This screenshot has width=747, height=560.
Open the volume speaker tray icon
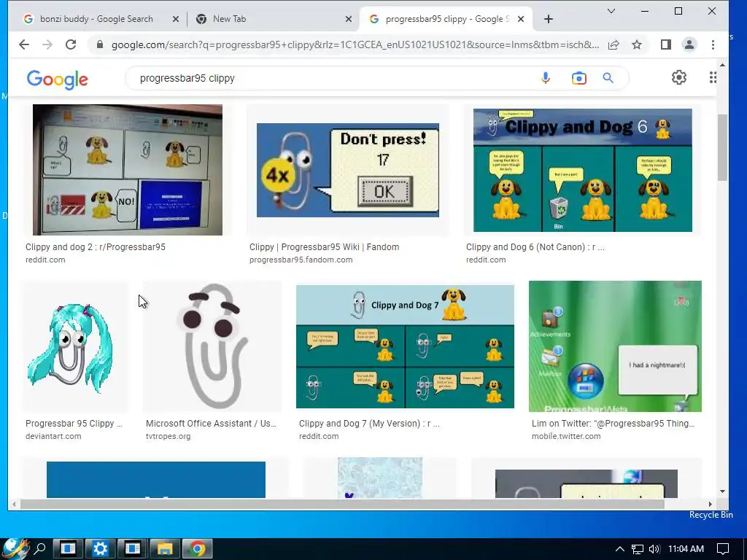pos(654,549)
